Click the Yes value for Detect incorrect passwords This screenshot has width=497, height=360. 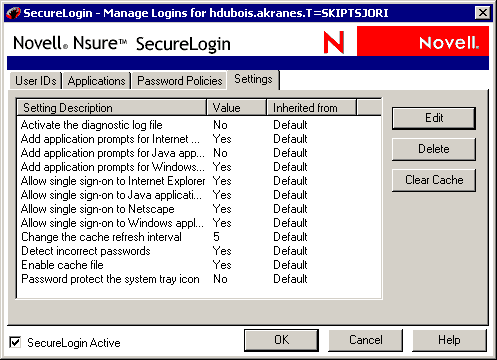(x=222, y=251)
